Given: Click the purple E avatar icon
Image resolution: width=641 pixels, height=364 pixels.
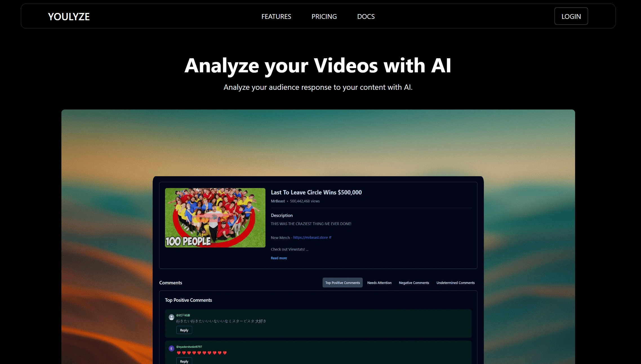Looking at the screenshot, I should pyautogui.click(x=171, y=349).
